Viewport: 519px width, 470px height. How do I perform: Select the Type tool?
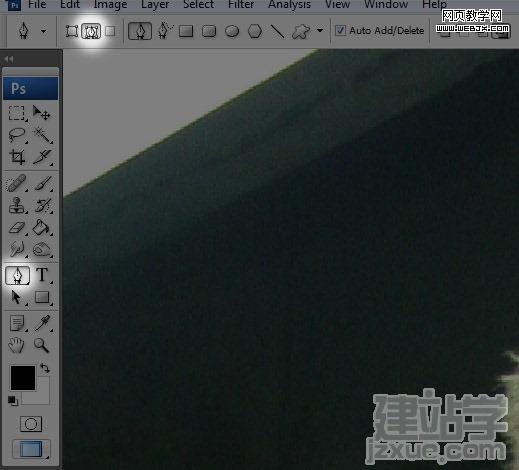point(42,275)
